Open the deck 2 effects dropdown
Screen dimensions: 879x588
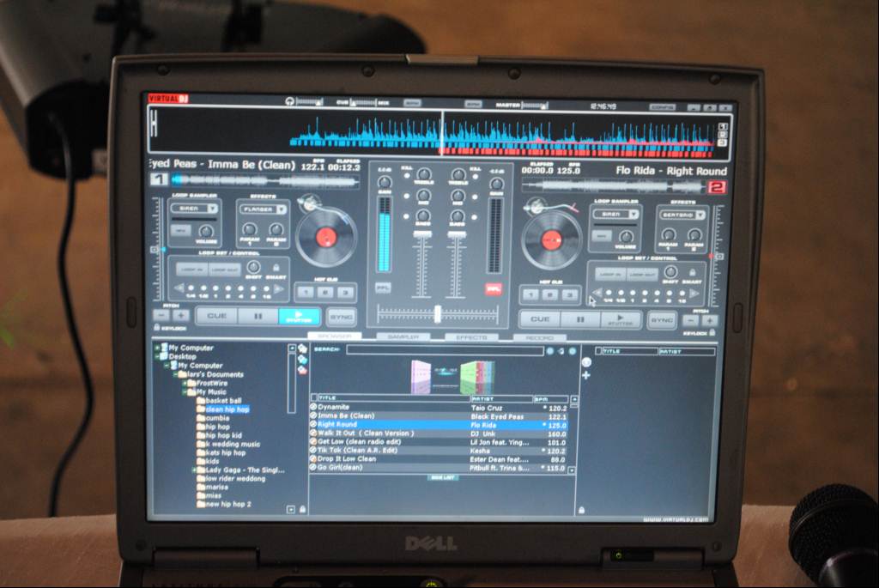[682, 215]
